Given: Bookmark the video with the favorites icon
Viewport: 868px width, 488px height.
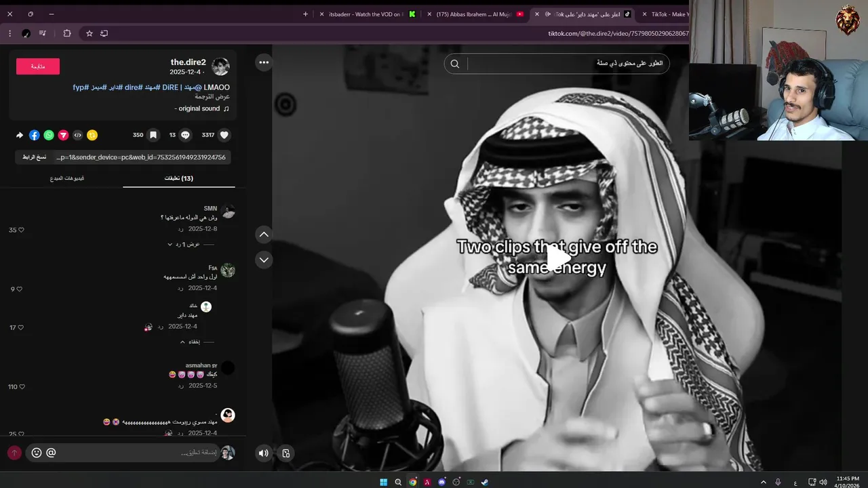Looking at the screenshot, I should (x=153, y=135).
